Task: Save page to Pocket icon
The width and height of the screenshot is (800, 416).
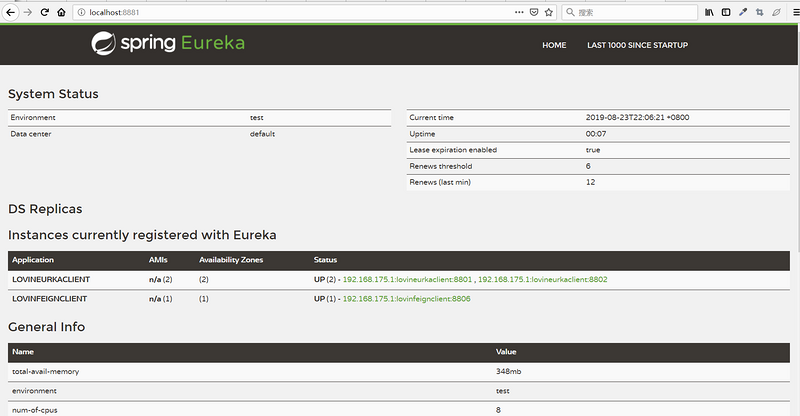Action: [x=534, y=12]
